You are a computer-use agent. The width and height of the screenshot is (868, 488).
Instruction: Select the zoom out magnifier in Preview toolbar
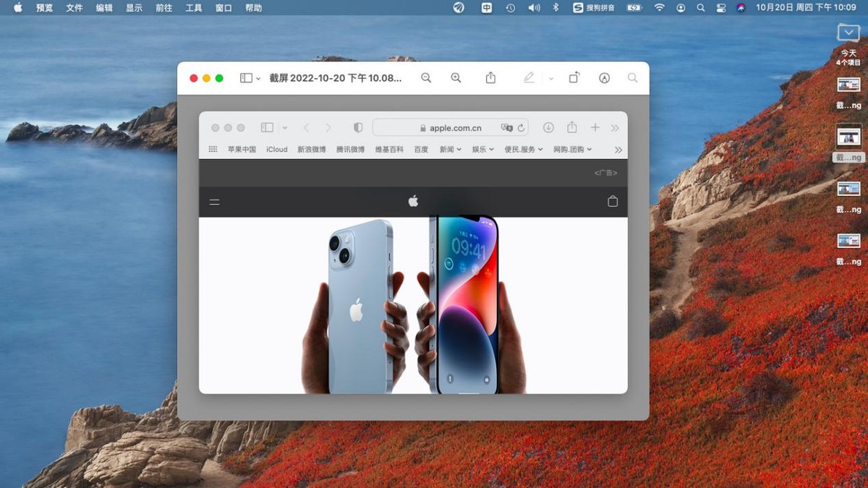point(426,77)
